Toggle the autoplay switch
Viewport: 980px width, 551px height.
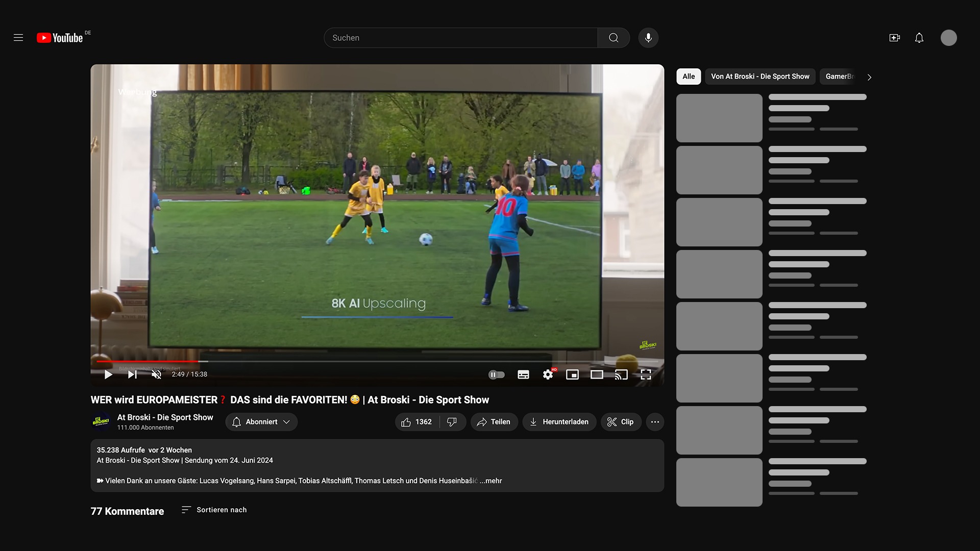pyautogui.click(x=497, y=374)
